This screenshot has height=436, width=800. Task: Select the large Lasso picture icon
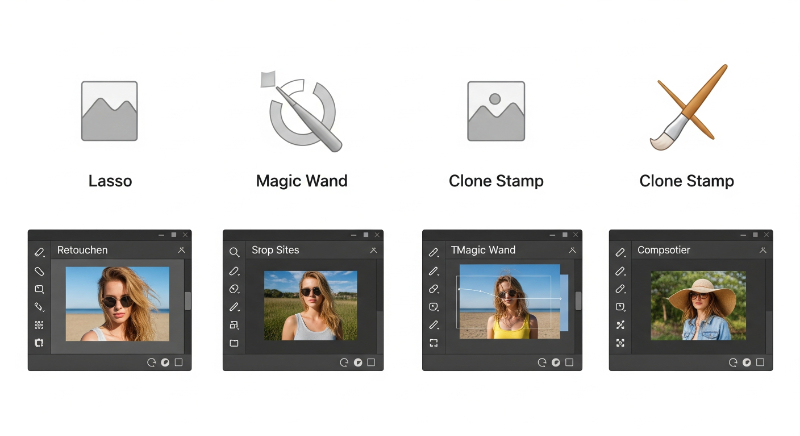(x=109, y=111)
